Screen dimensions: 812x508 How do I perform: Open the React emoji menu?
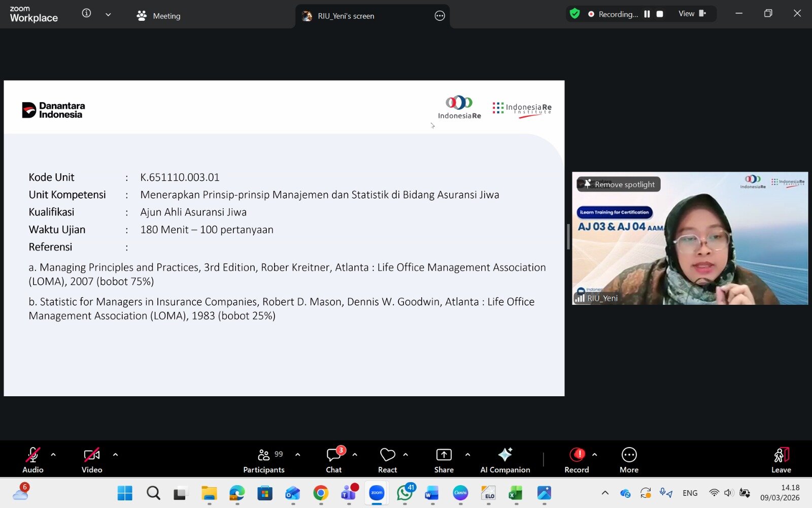[x=387, y=460]
